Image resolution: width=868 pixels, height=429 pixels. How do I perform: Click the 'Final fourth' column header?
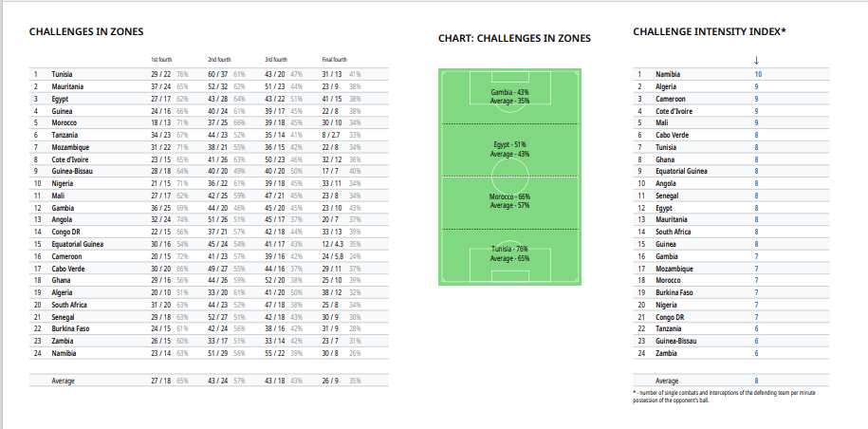tap(334, 60)
